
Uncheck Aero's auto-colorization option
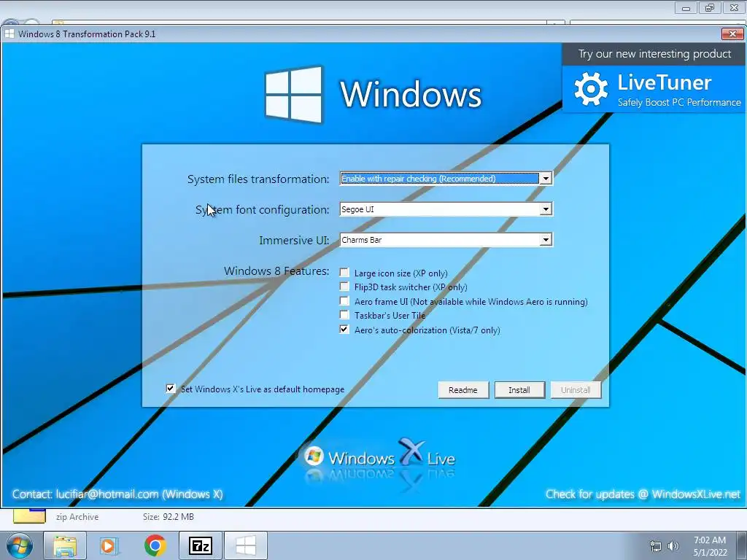(344, 329)
